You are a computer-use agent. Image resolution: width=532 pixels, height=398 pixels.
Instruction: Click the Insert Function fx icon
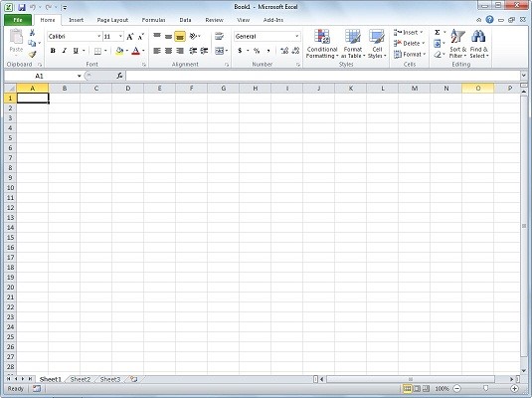(119, 76)
